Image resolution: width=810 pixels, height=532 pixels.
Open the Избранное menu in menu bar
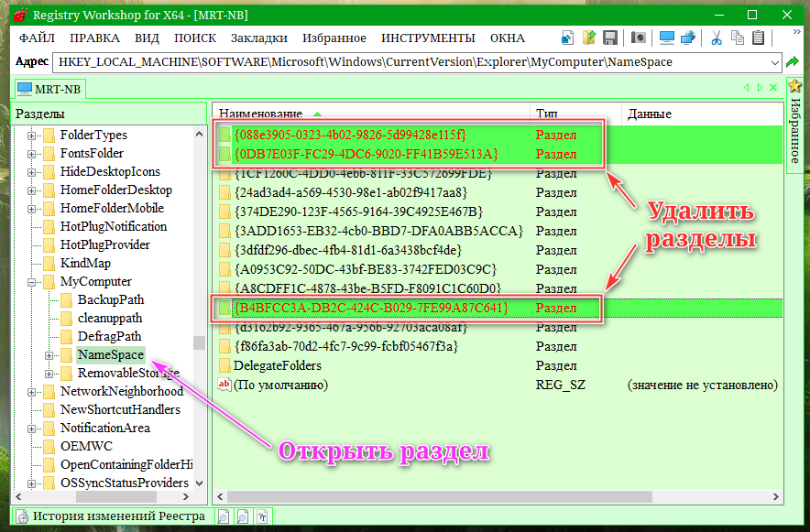click(x=334, y=38)
